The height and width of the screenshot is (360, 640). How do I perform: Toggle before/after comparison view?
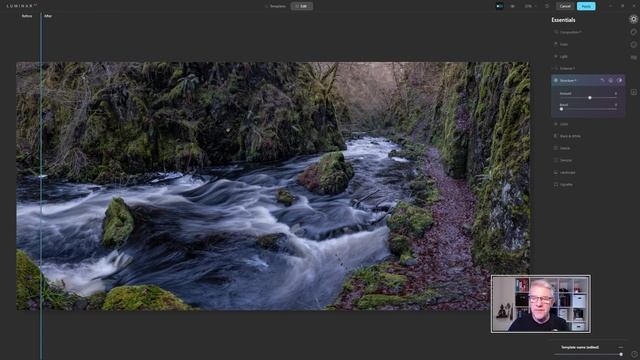click(x=500, y=6)
